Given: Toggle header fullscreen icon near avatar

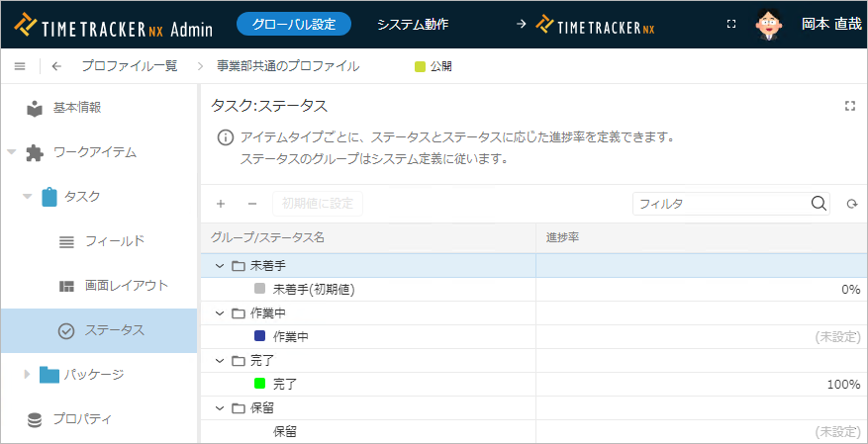Looking at the screenshot, I should pyautogui.click(x=731, y=24).
